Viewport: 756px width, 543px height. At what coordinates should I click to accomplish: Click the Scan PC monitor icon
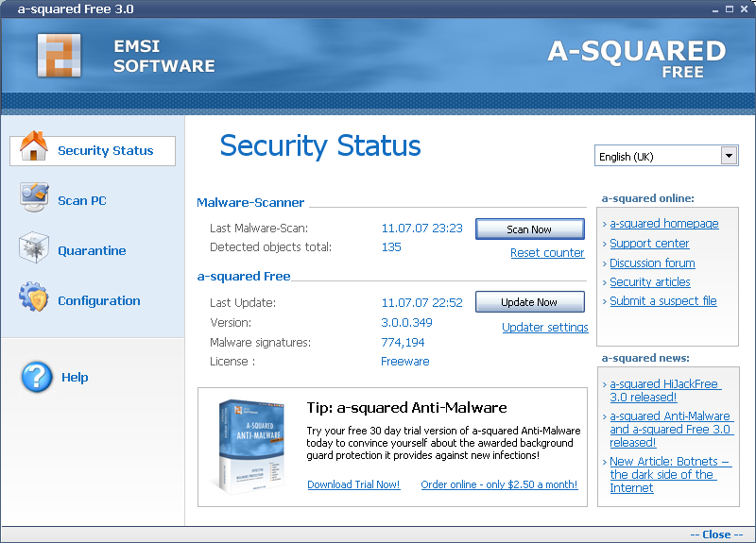point(34,198)
